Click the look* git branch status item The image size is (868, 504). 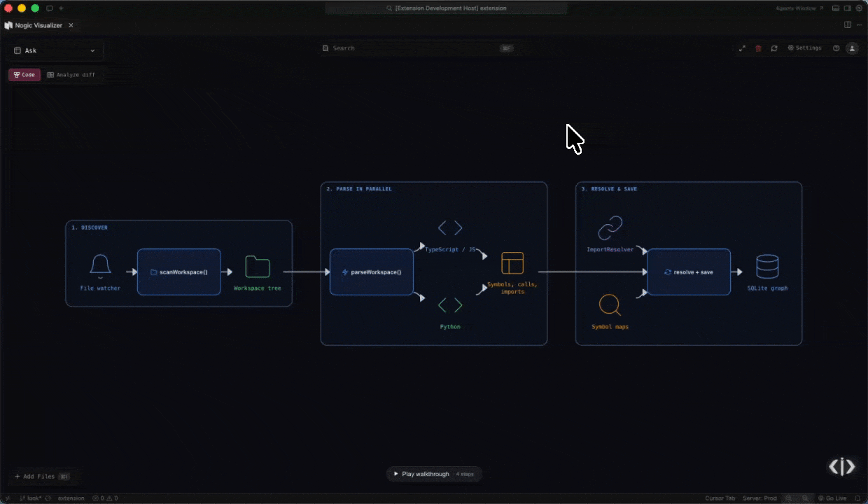tap(30, 498)
